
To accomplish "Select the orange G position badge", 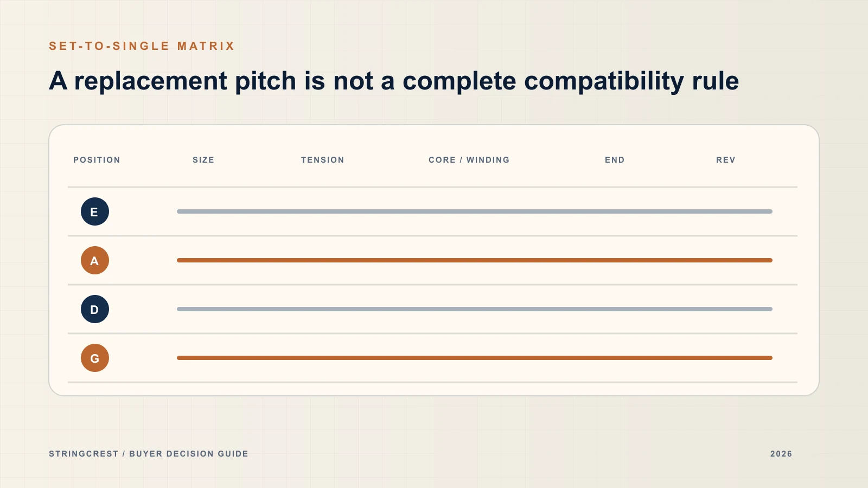I will pyautogui.click(x=95, y=358).
